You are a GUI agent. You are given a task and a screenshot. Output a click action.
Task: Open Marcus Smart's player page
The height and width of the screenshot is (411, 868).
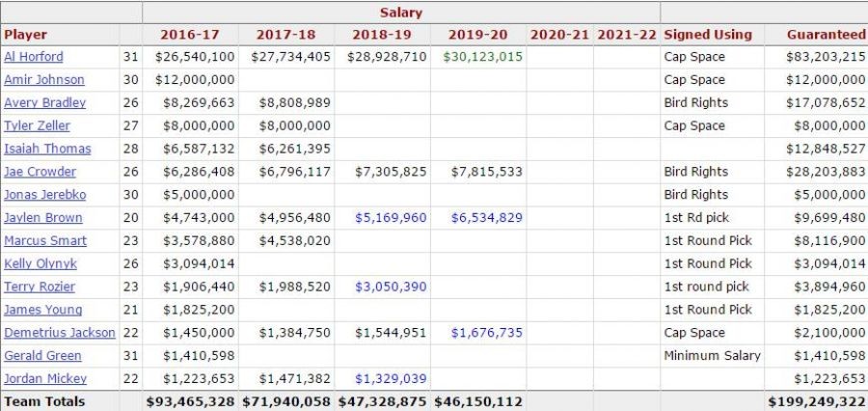(45, 241)
